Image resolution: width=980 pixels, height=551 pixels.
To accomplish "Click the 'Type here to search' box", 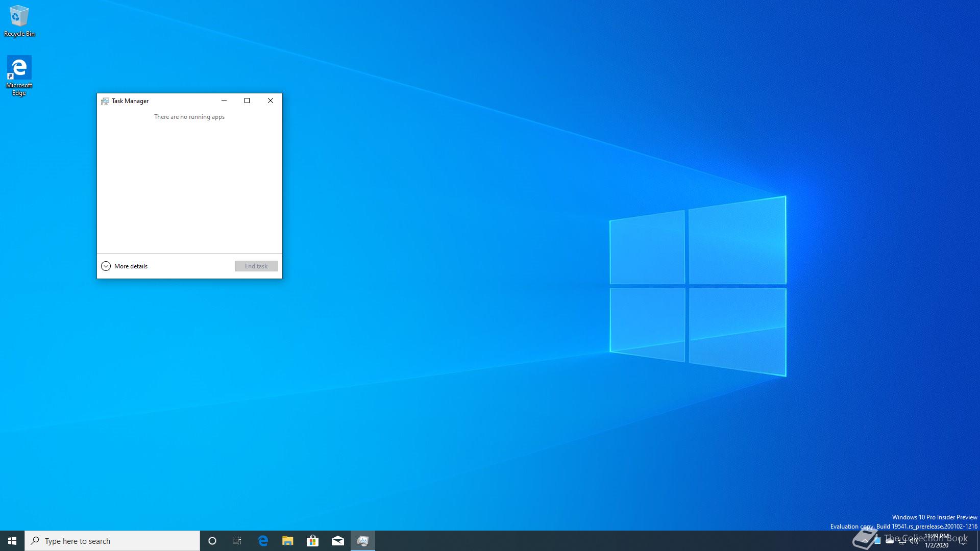I will [x=112, y=541].
